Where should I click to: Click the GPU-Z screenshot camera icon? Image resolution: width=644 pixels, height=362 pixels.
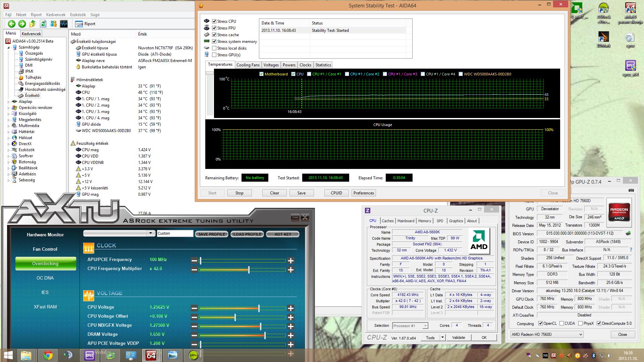(x=631, y=190)
